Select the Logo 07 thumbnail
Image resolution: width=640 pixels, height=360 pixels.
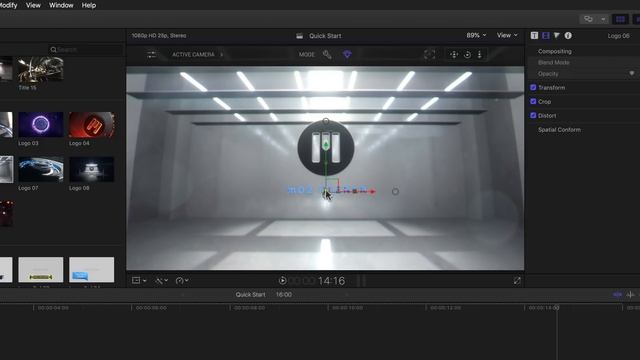click(x=41, y=169)
